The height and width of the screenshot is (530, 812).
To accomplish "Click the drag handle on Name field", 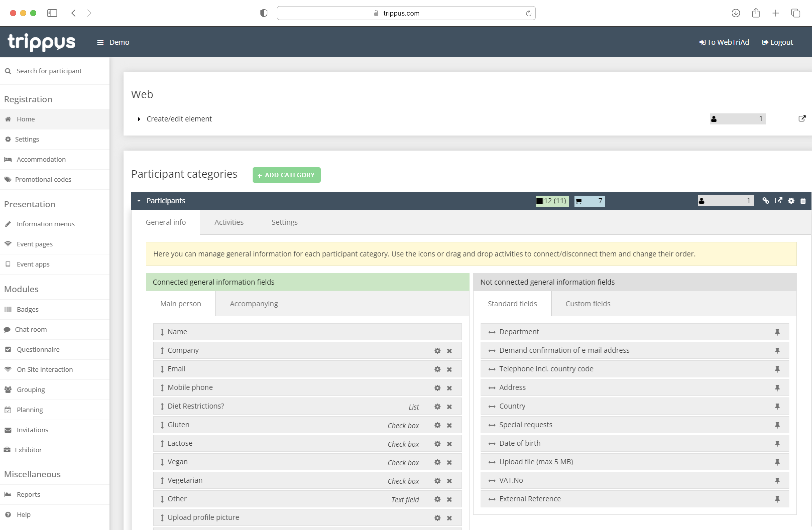I will (162, 332).
